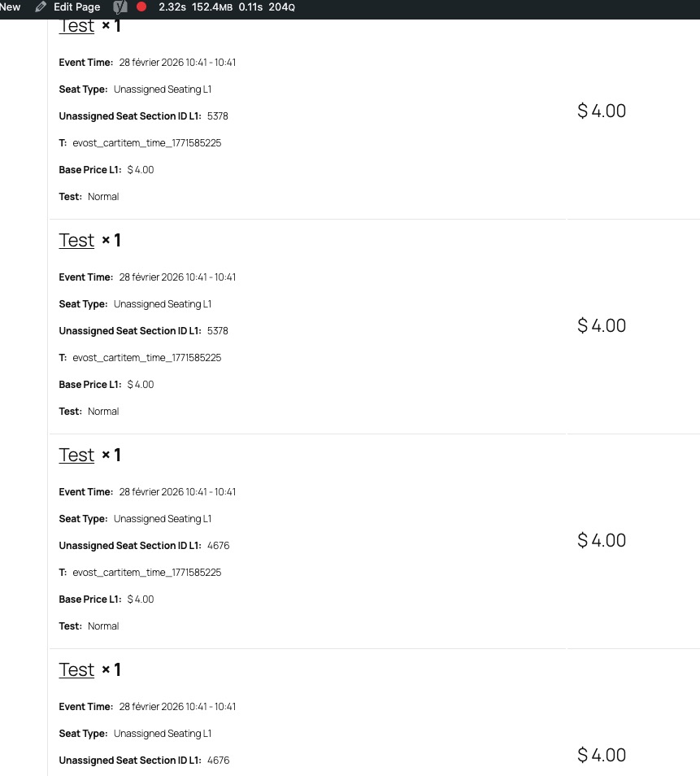Open the 152.4MB memory usage stat
Viewport: 700px width, 776px height.
(211, 7)
